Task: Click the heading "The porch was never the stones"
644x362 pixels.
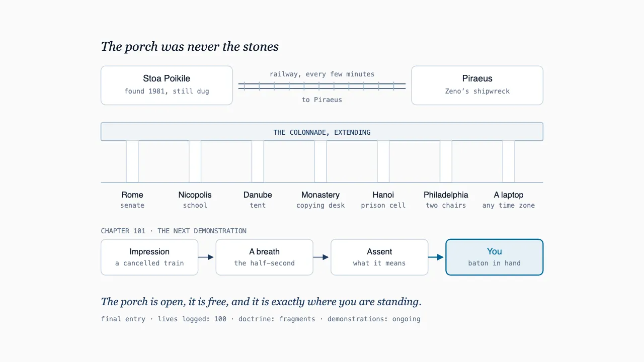Action: (x=190, y=47)
